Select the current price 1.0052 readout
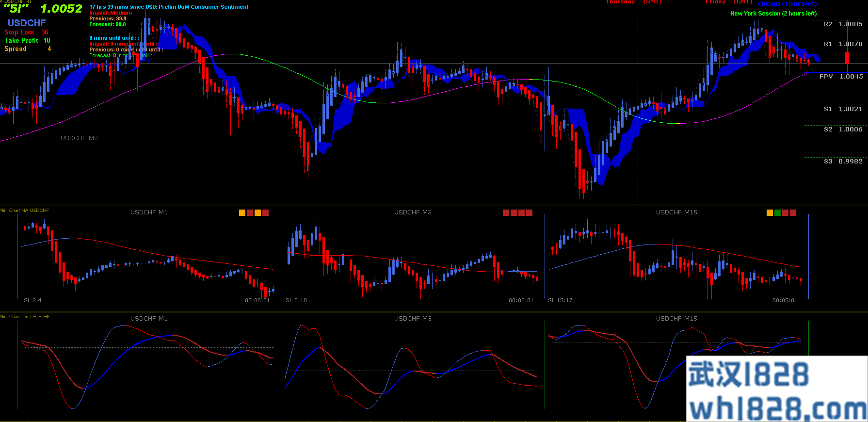The image size is (868, 422). (x=61, y=9)
